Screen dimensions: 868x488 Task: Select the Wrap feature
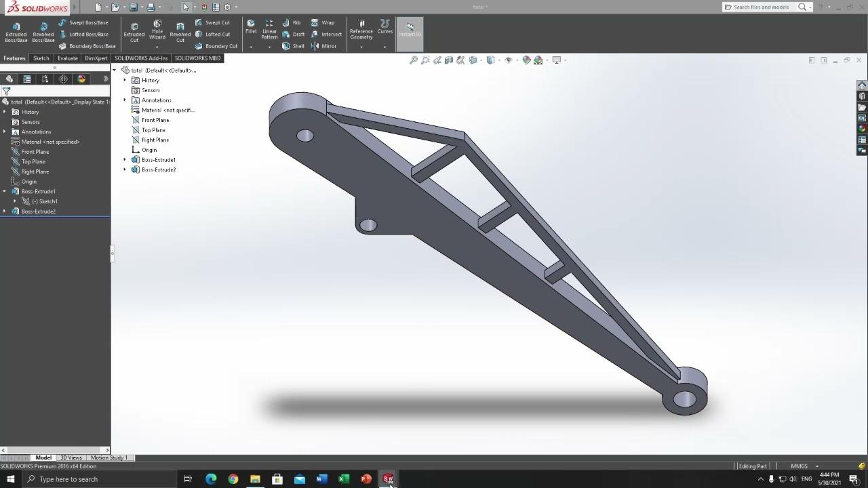click(x=323, y=22)
